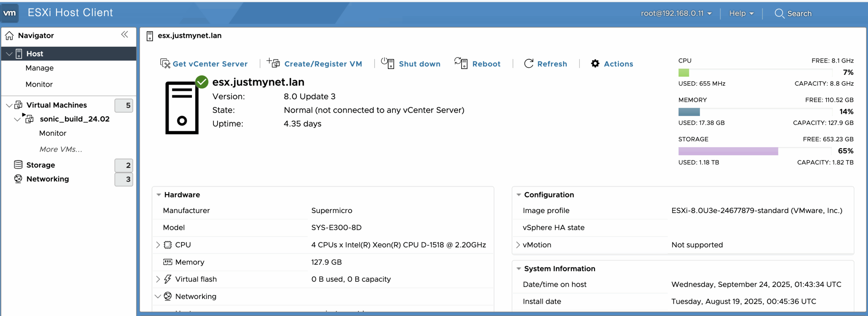
Task: Expand the vMotion configuration row
Action: pos(518,245)
